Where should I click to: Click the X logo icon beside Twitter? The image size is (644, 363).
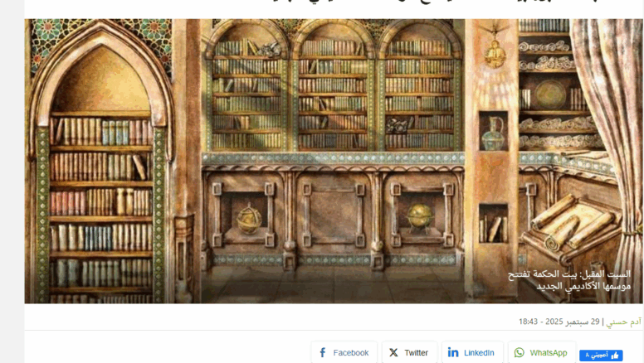pyautogui.click(x=393, y=353)
